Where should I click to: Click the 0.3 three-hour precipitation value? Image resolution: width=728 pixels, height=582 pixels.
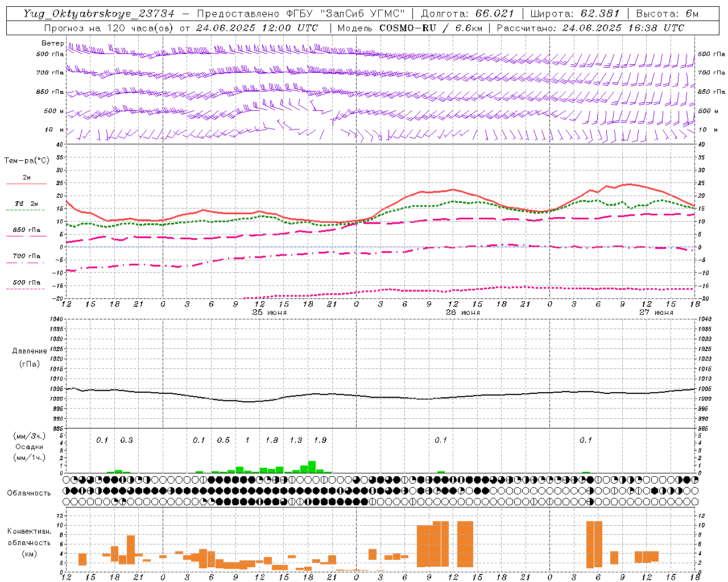[126, 440]
